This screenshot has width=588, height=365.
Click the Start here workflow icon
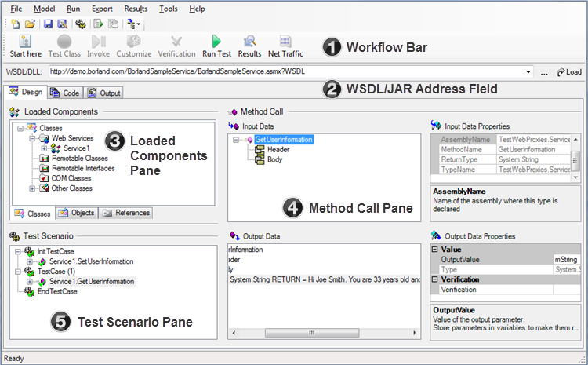(x=26, y=46)
